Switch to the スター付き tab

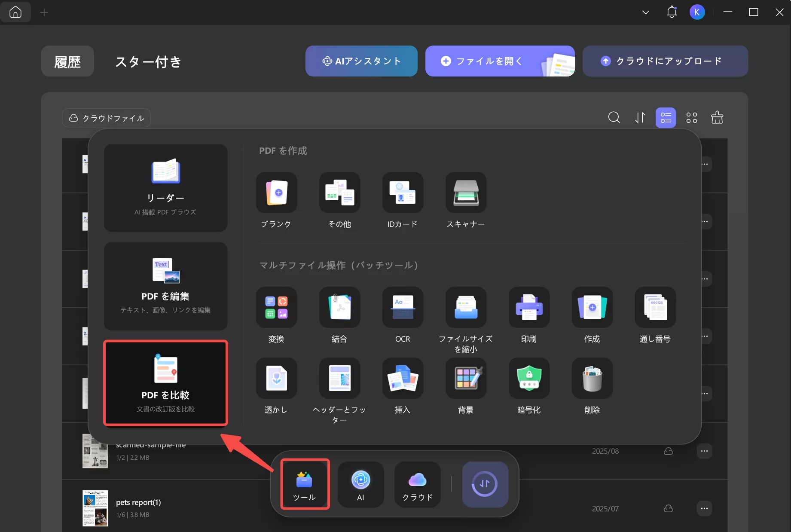pos(148,61)
